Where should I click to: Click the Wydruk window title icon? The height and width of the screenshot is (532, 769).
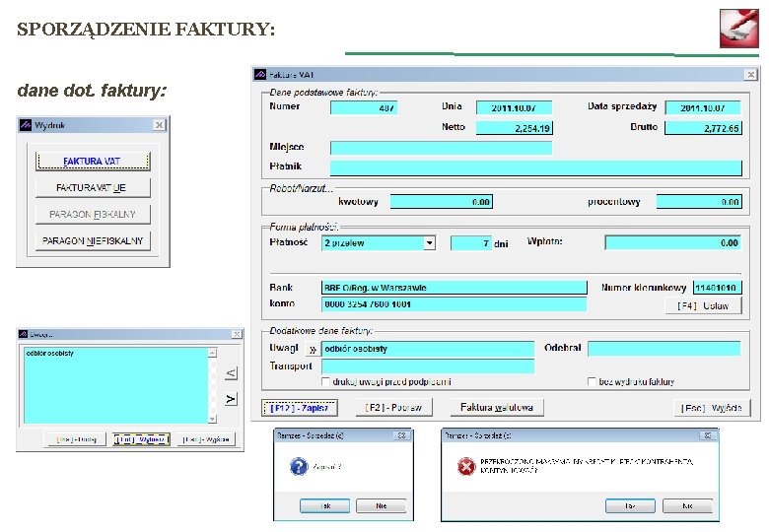26,125
